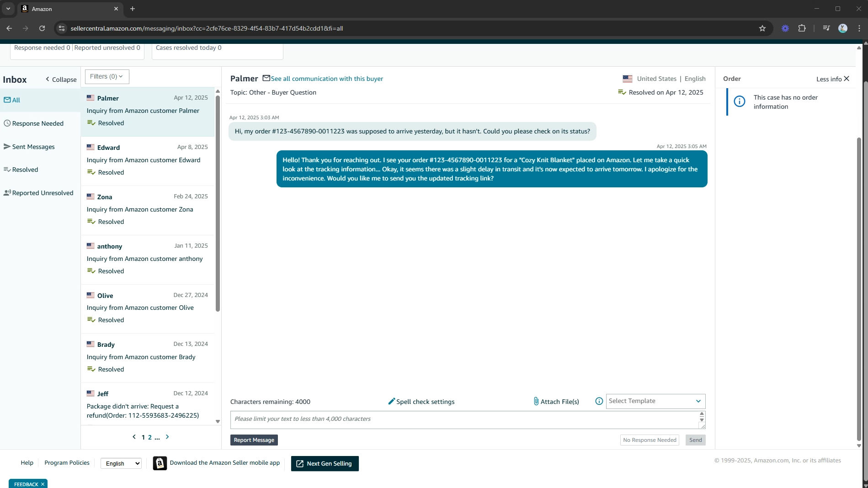Screen dimensions: 868x488
Task: Open Jeff's package didn't arrive message
Action: (x=147, y=404)
